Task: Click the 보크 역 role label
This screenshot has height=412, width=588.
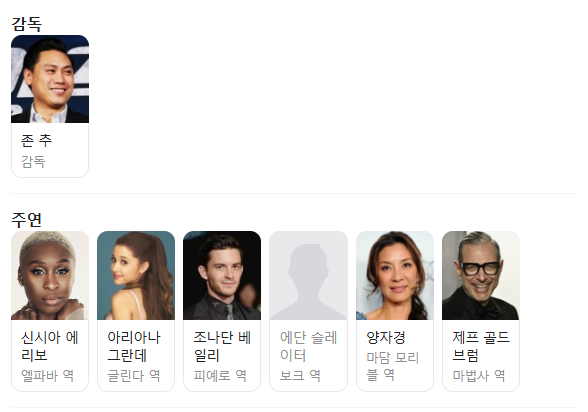Action: click(x=300, y=376)
